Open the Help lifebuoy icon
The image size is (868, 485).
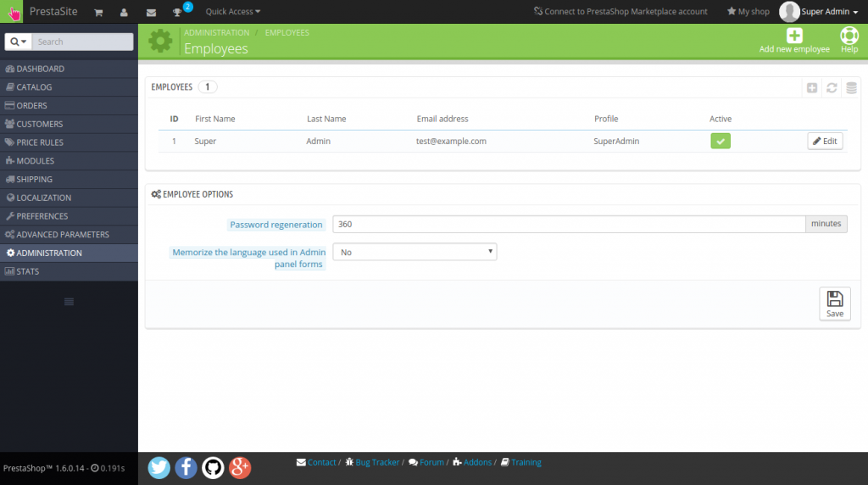(x=849, y=36)
